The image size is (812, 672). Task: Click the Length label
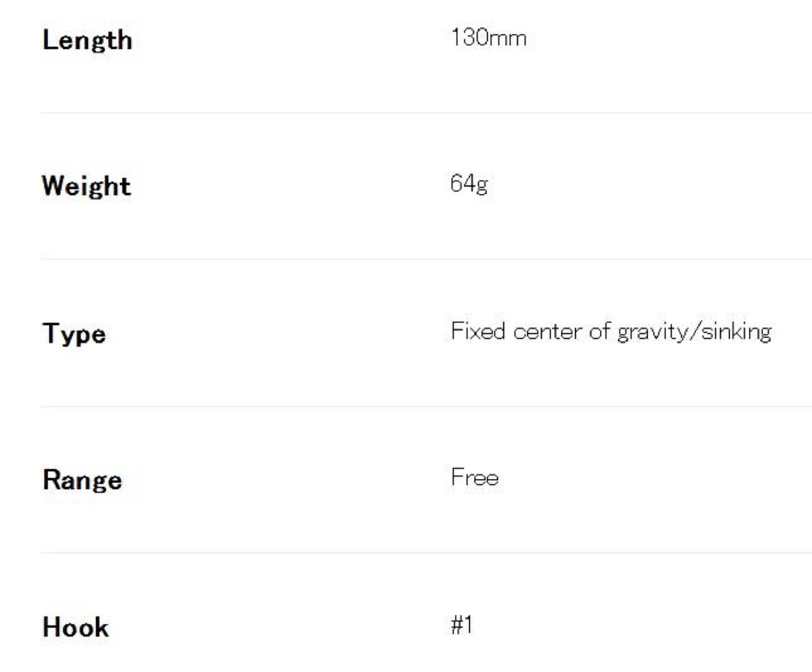[87, 40]
